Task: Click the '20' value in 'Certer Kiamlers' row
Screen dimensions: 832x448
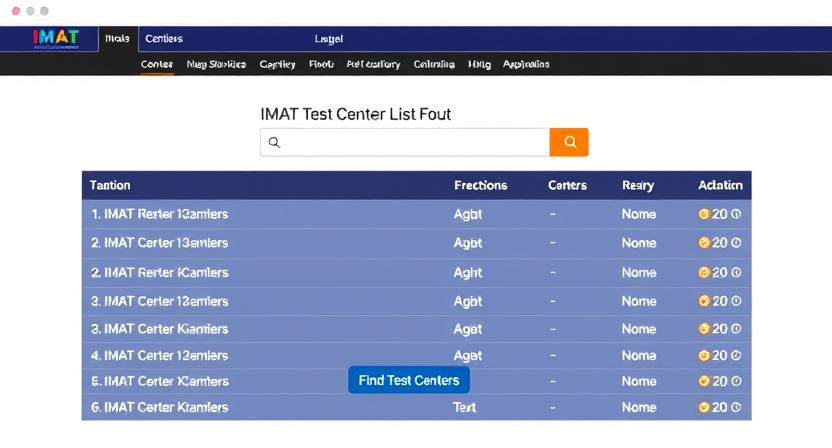Action: pos(720,329)
